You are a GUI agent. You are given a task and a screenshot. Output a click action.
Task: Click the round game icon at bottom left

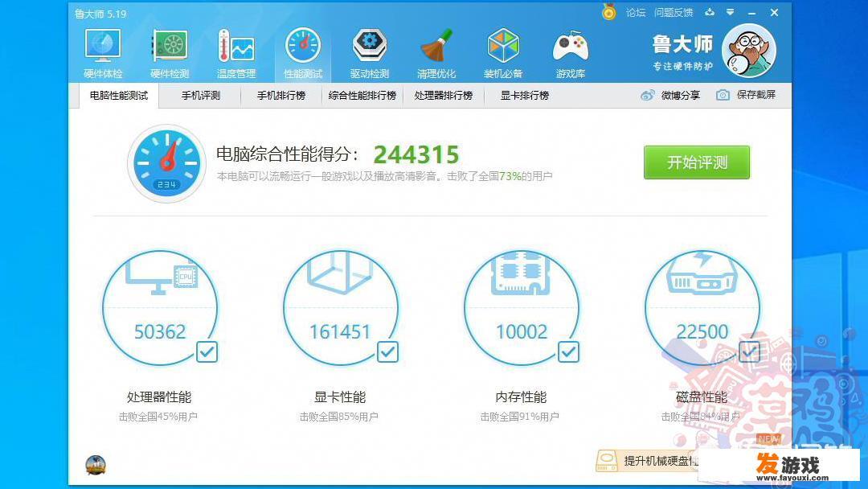[x=95, y=465]
